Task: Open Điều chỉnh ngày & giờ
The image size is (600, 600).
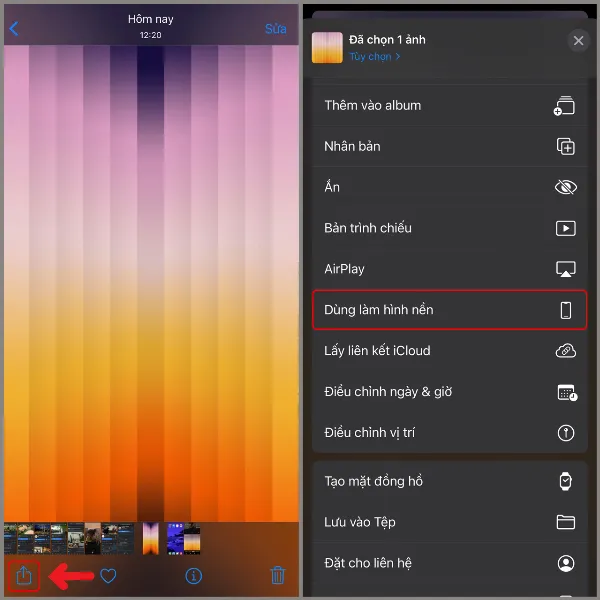Action: point(388,392)
